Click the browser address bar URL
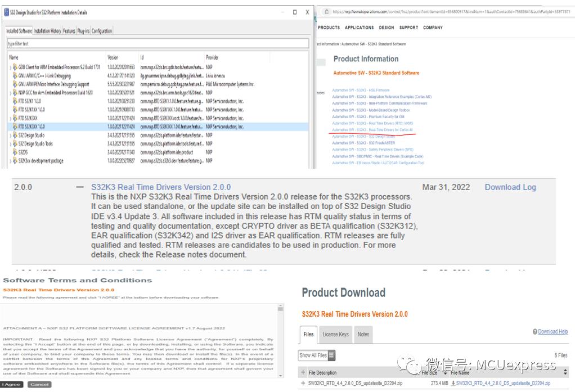 tap(451, 12)
